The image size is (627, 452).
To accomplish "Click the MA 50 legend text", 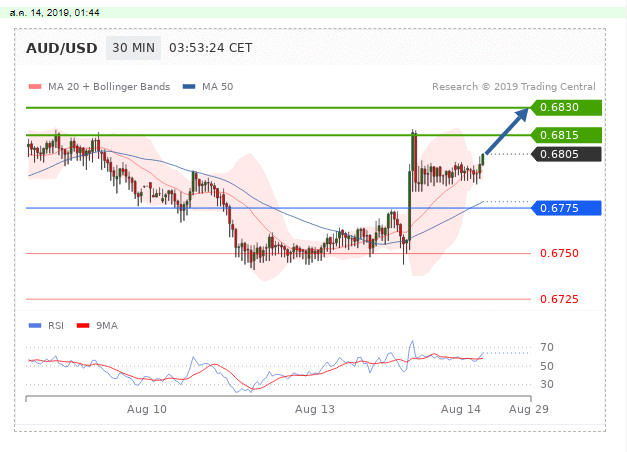I will coord(218,87).
